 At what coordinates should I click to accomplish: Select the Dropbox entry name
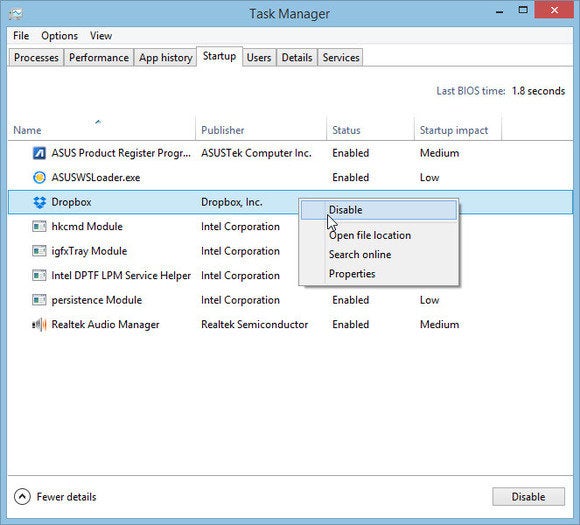(71, 202)
